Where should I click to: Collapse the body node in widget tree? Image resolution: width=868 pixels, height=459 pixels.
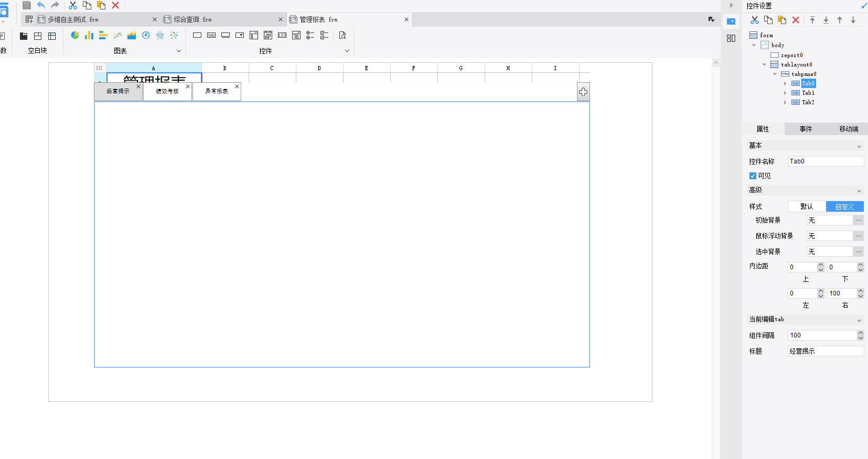click(x=754, y=45)
